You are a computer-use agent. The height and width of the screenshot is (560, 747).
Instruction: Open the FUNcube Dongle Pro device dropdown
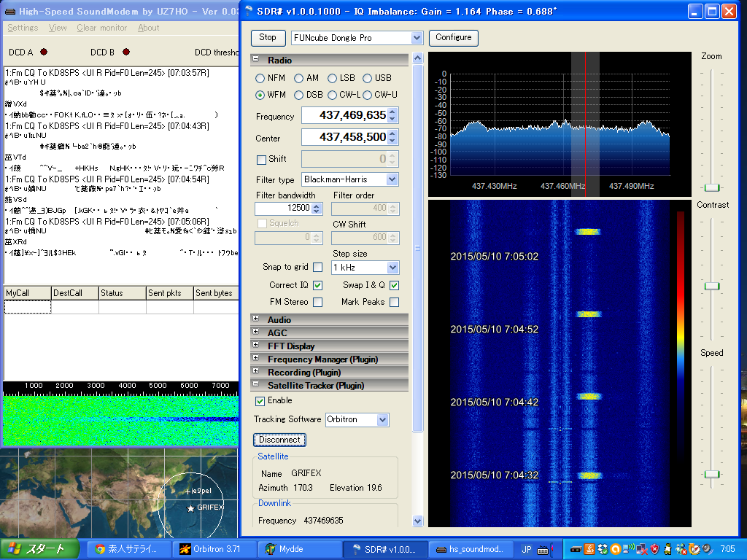point(417,38)
